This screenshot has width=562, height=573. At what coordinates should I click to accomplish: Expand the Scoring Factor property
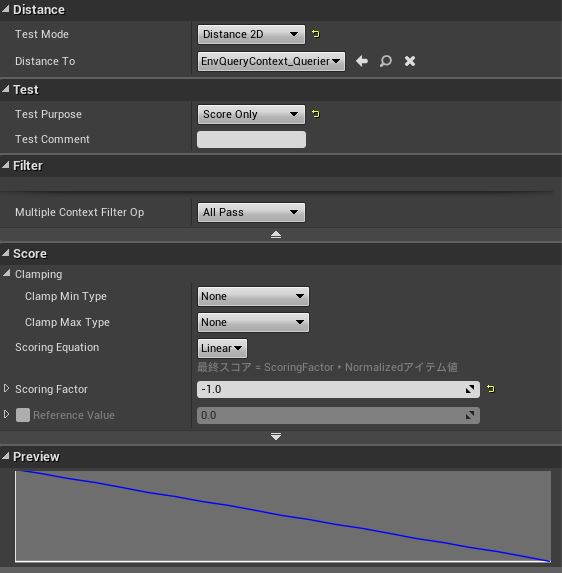pos(6,388)
